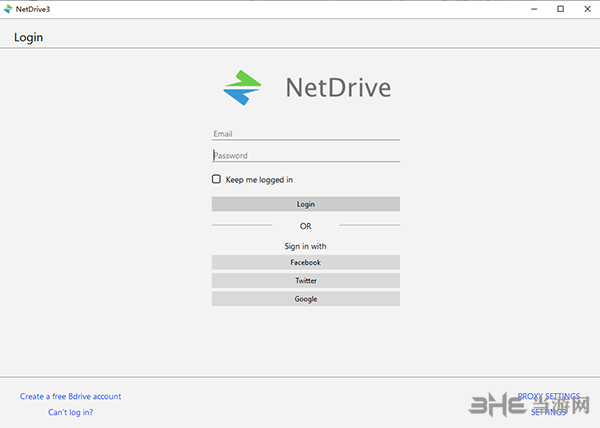The image size is (600, 428).
Task: Click the NetDrive3 title bar app icon
Action: pyautogui.click(x=8, y=9)
